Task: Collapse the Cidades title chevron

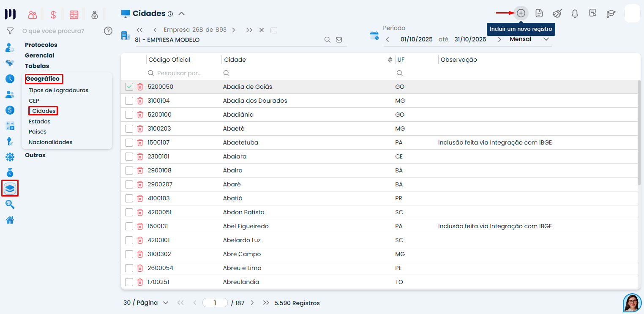Action: pos(182,14)
